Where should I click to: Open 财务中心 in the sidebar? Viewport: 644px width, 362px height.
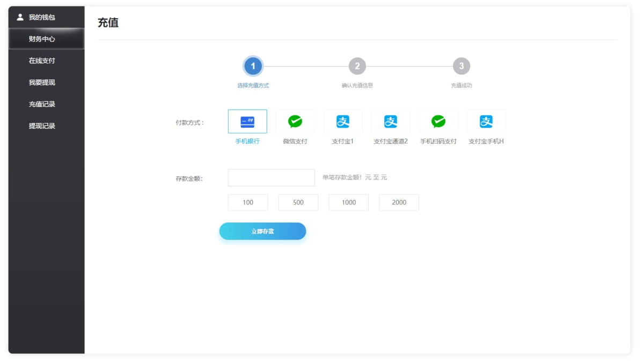[x=42, y=39]
